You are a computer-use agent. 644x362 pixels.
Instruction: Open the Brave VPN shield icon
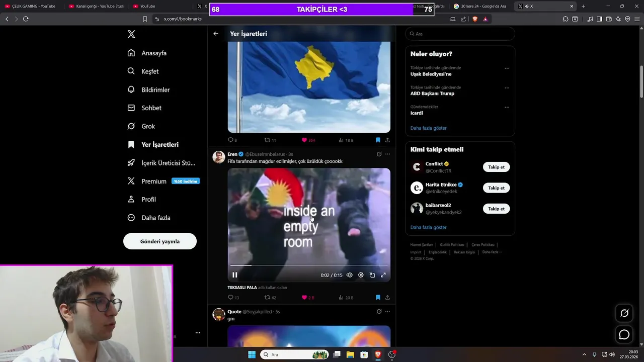[627, 19]
